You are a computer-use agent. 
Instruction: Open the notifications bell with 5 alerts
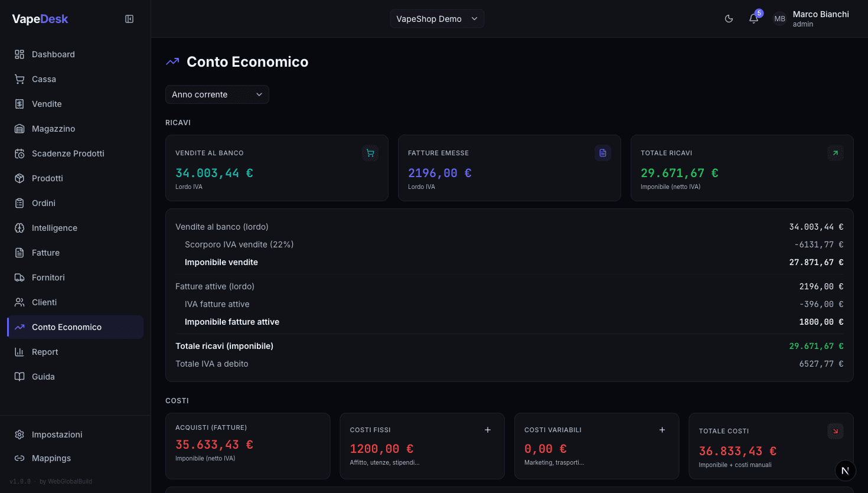pos(753,18)
